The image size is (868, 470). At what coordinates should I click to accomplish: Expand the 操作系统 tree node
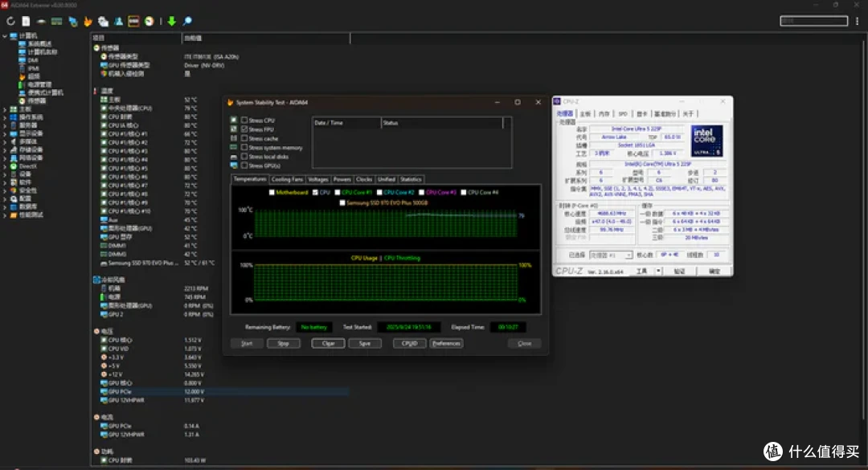[5, 117]
